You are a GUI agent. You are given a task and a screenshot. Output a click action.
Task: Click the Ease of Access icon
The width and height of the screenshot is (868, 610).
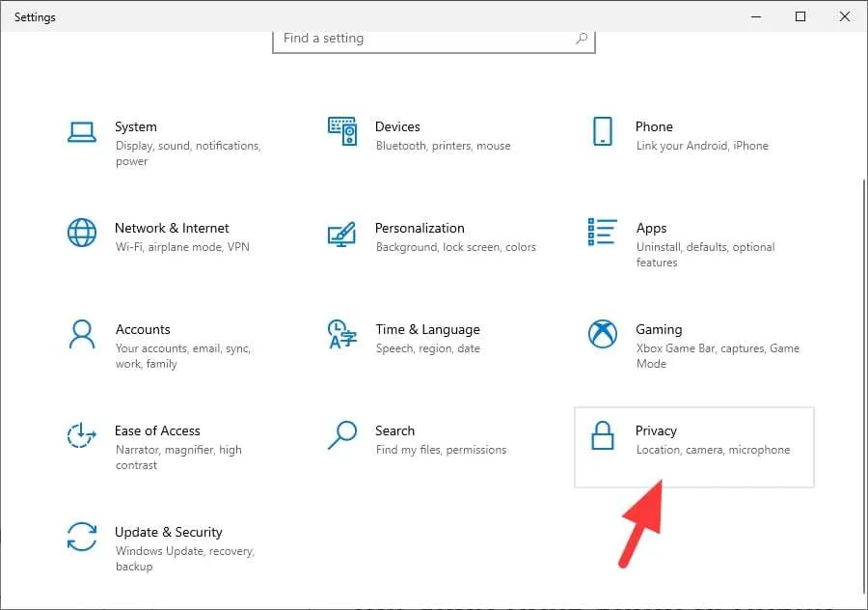click(x=82, y=435)
